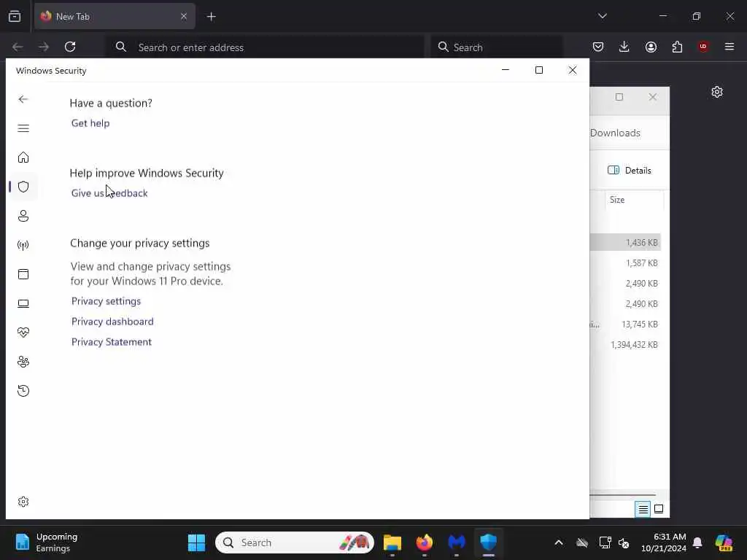Switch File Explorer to details view
This screenshot has height=560, width=747.
643,510
